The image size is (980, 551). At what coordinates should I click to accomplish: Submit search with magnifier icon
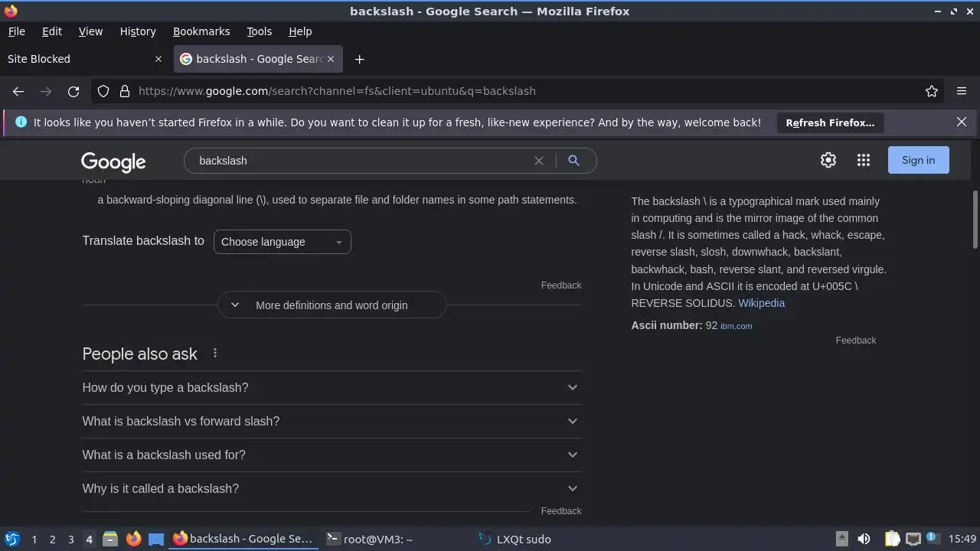(x=573, y=161)
